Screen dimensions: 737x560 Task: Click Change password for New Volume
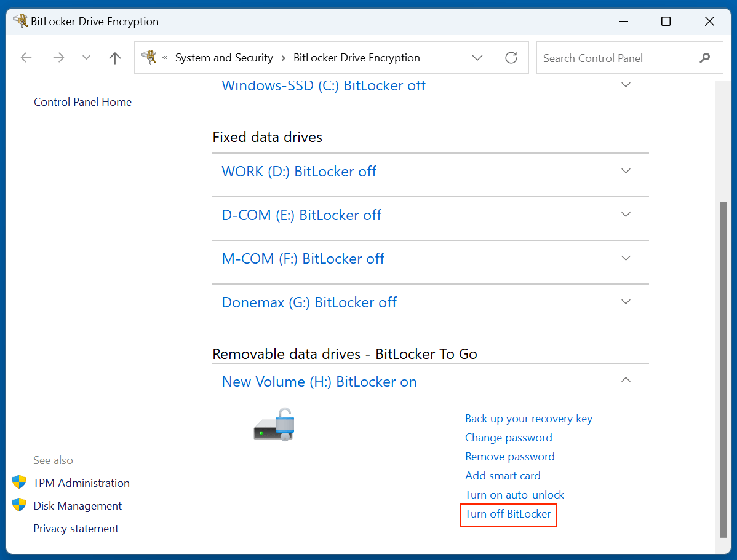509,437
